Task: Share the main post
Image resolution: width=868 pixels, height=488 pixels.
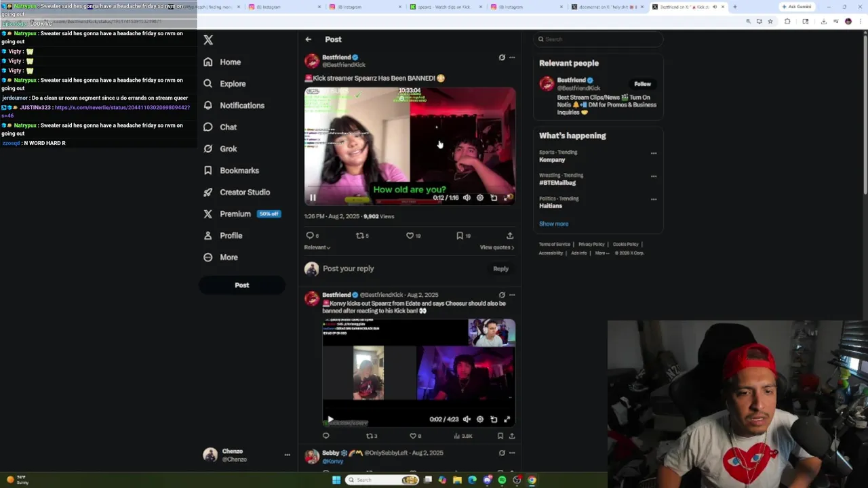Action: pos(510,236)
